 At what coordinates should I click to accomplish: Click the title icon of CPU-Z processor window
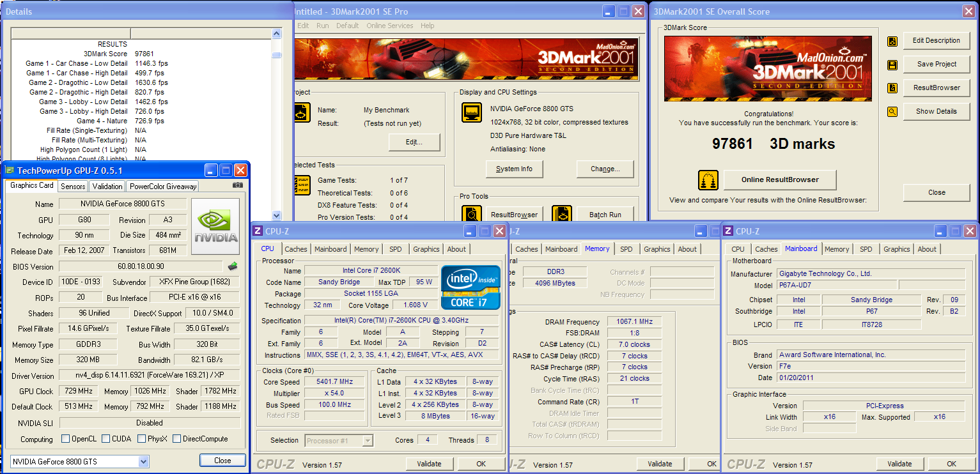point(258,231)
